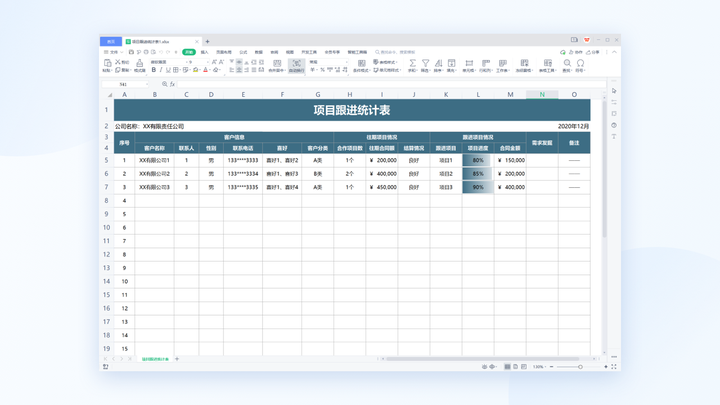Click the print icon in quick access bar
Image resolution: width=720 pixels, height=405 pixels.
click(146, 52)
